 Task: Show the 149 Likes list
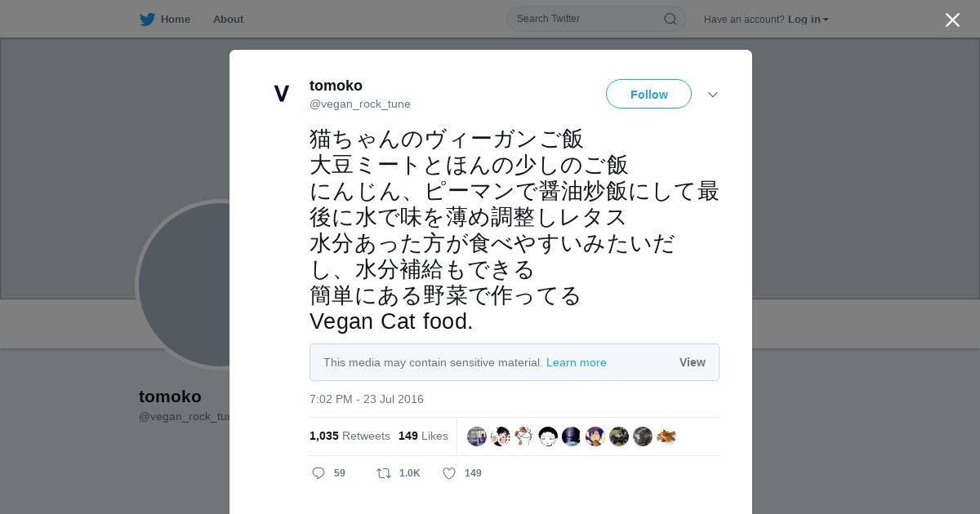pyautogui.click(x=423, y=436)
